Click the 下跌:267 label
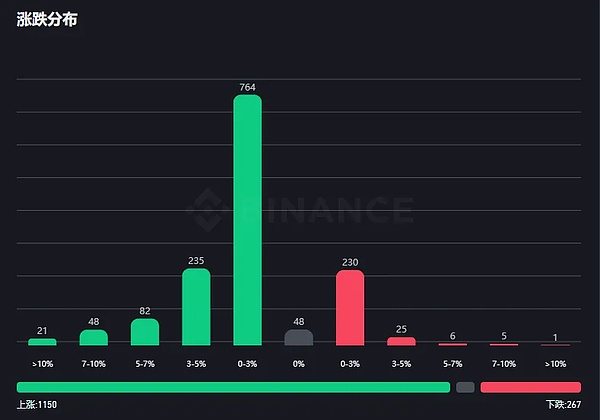Image resolution: width=600 pixels, height=420 pixels. tap(562, 404)
